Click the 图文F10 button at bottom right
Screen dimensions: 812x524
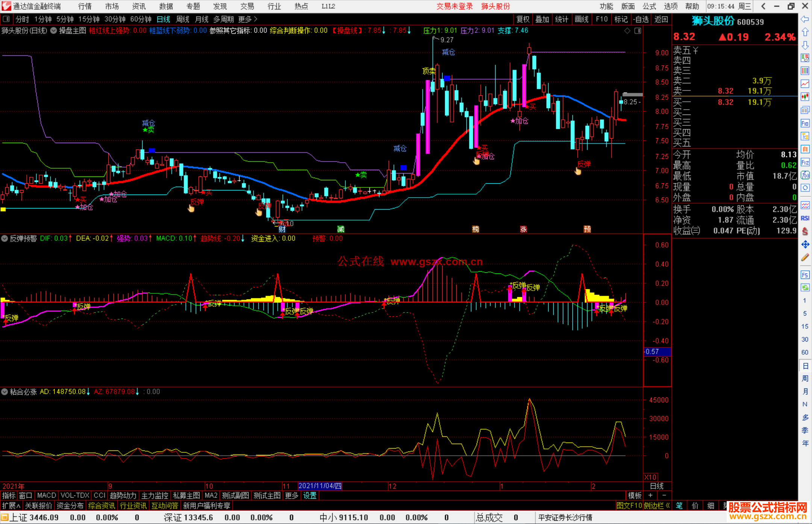pyautogui.click(x=629, y=506)
